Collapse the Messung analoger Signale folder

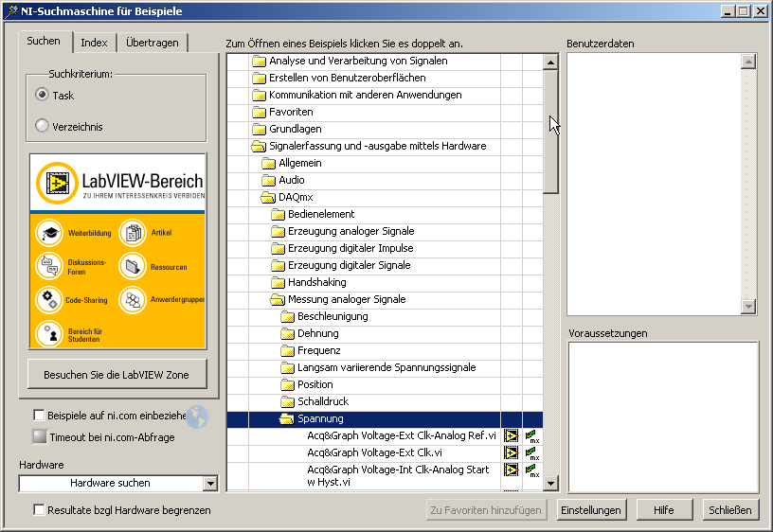[278, 299]
